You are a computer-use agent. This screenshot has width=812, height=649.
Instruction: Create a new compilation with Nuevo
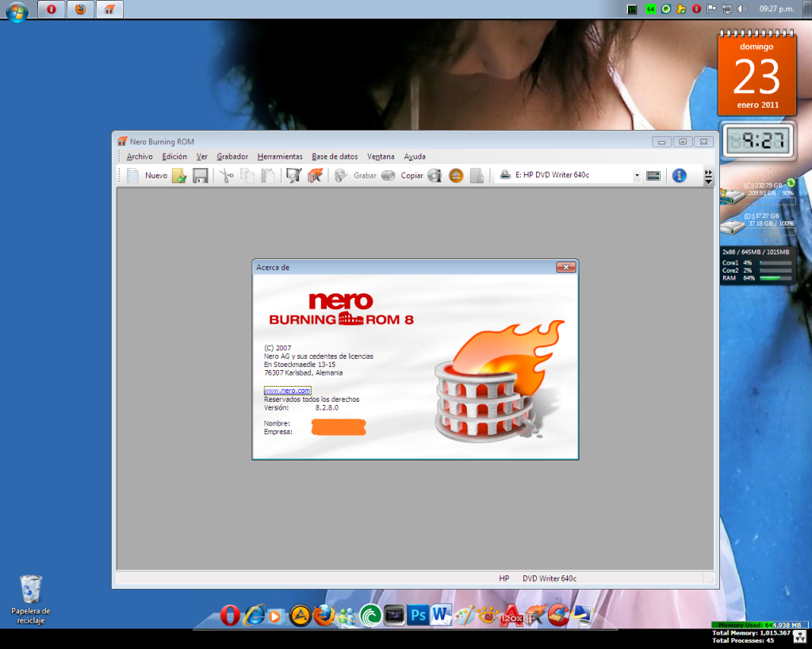(147, 175)
